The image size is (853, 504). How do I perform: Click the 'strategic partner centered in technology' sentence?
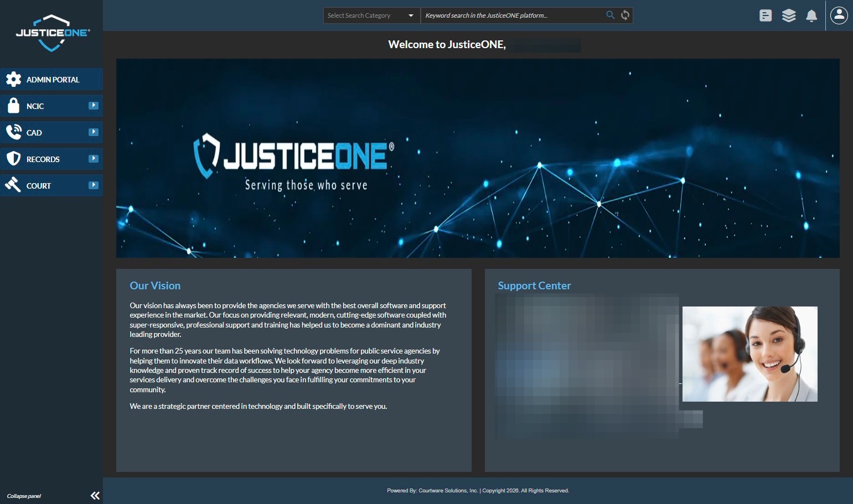click(x=259, y=406)
